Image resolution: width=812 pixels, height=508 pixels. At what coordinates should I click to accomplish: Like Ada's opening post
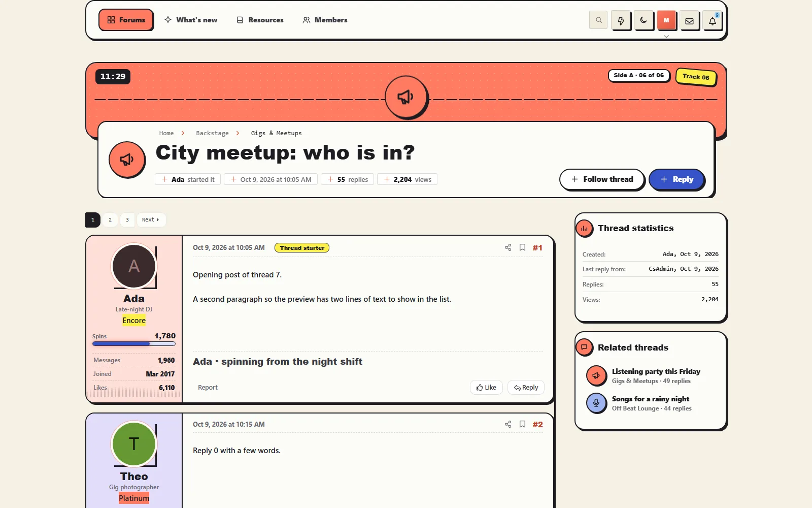click(x=486, y=388)
